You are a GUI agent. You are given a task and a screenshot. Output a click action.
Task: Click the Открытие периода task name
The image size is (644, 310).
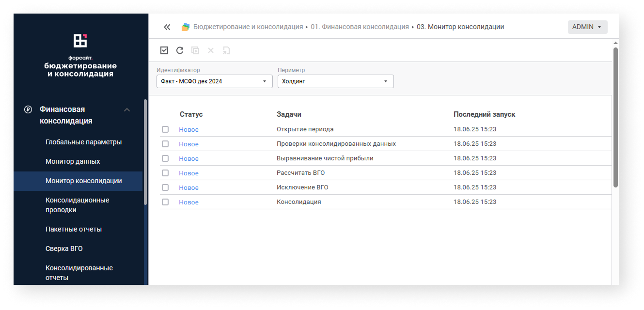tap(305, 129)
